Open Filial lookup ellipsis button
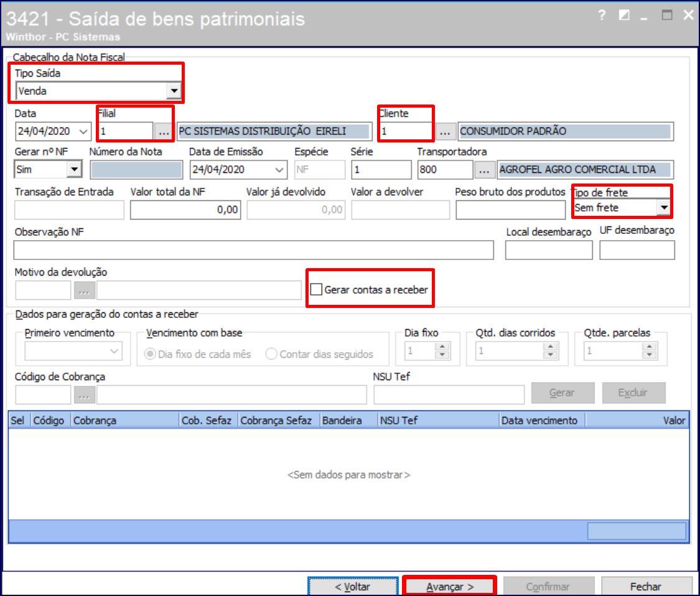 click(164, 131)
